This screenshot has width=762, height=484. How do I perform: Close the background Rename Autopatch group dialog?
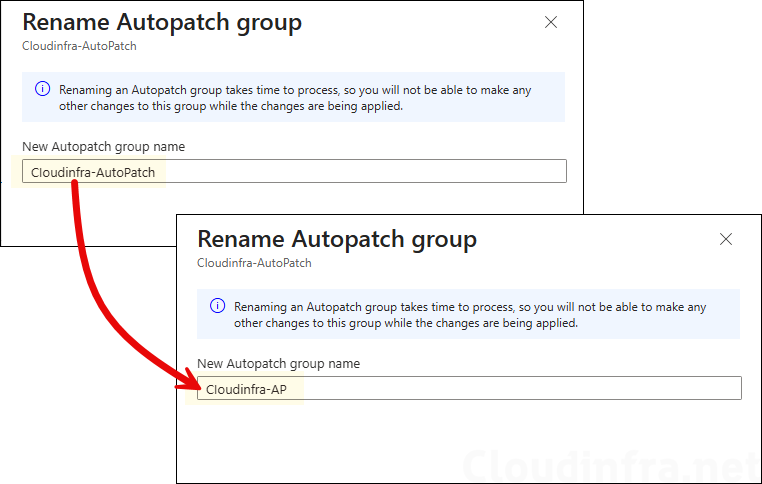(551, 22)
